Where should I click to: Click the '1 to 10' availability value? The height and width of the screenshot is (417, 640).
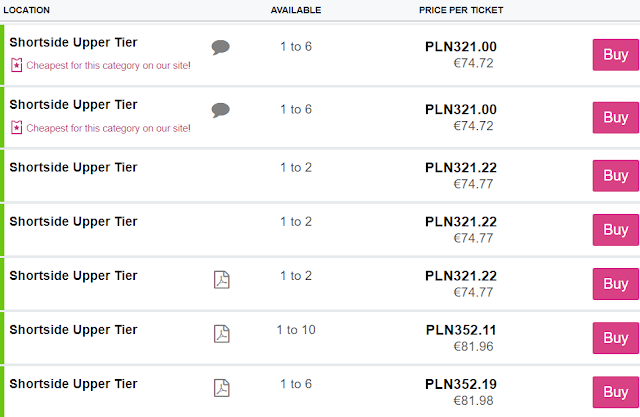pos(296,330)
